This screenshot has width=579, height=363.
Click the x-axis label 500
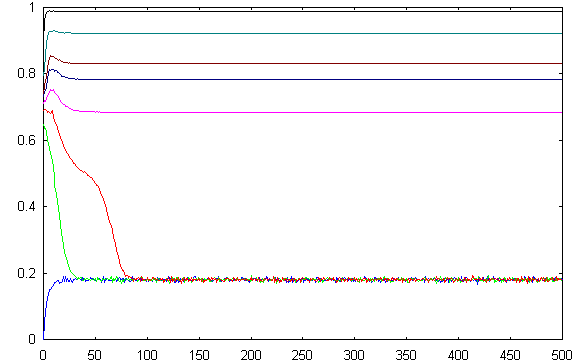562,355
